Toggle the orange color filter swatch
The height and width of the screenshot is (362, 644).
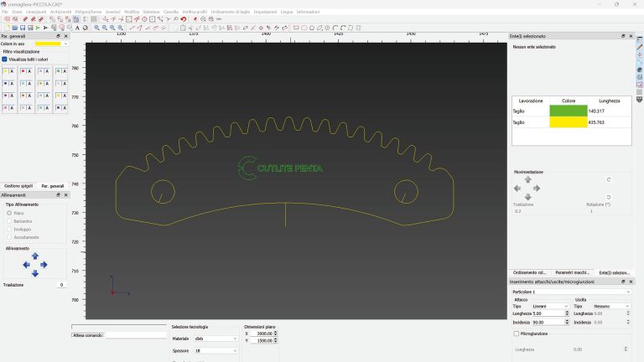click(x=23, y=96)
